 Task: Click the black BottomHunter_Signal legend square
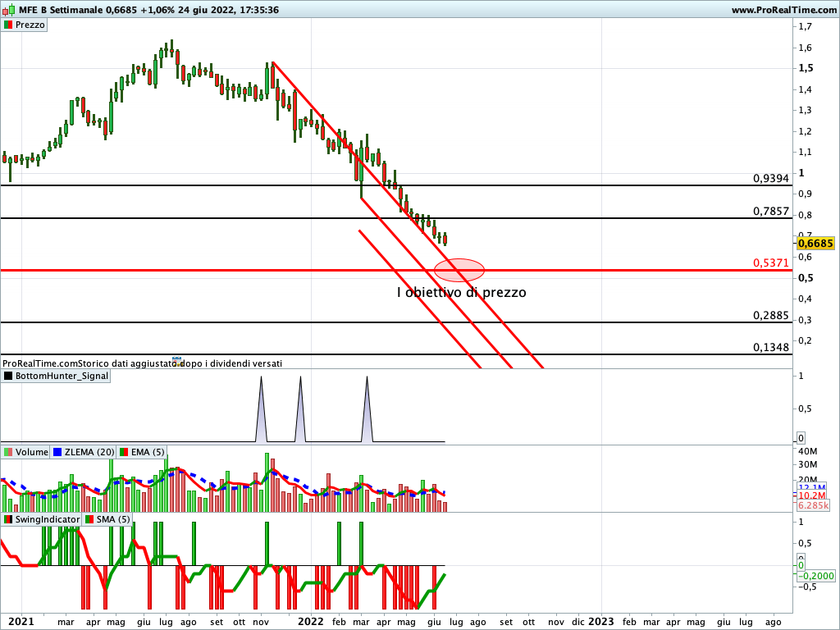coord(8,376)
